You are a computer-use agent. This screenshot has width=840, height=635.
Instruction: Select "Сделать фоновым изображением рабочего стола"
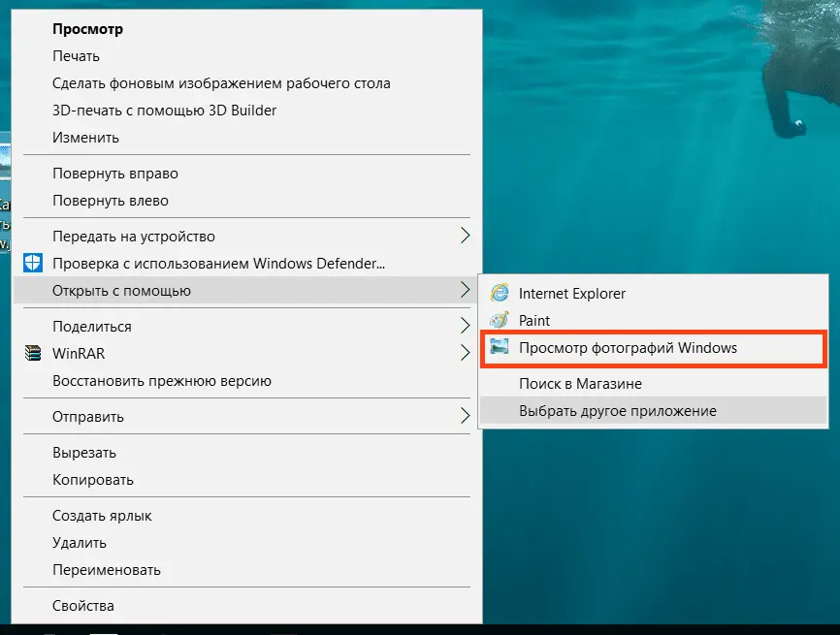click(221, 83)
